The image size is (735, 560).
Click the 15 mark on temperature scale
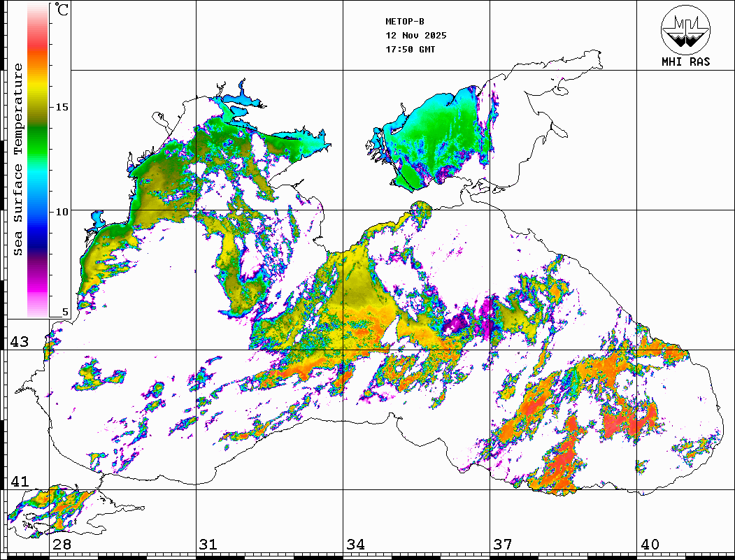62,107
